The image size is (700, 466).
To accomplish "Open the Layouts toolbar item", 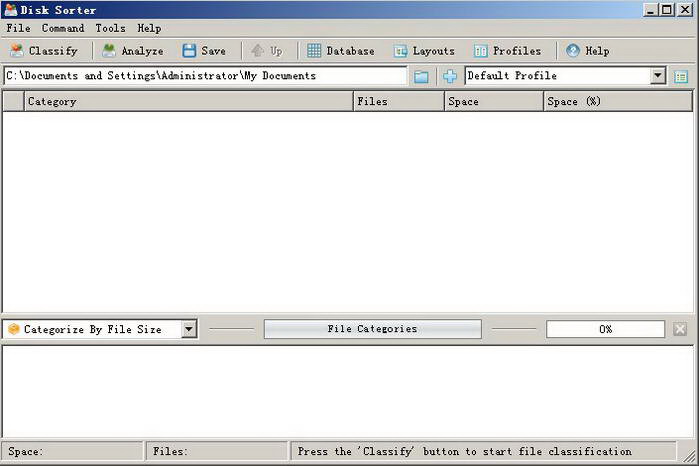I will [424, 51].
